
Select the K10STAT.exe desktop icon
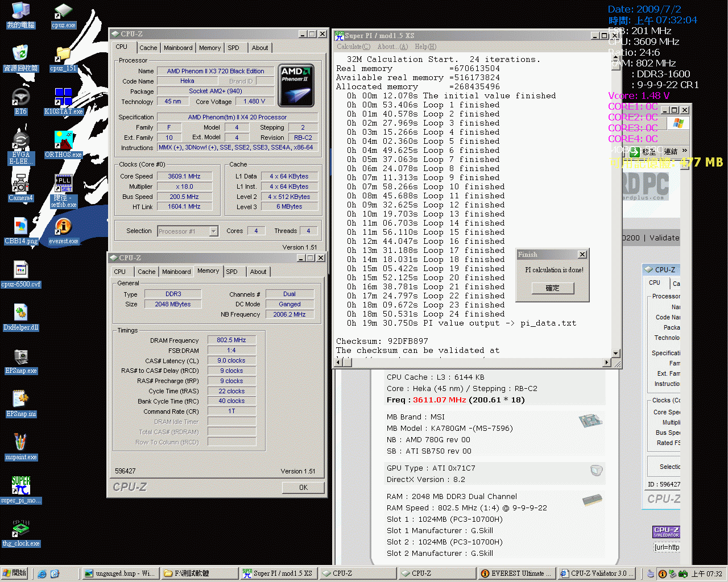(63, 102)
